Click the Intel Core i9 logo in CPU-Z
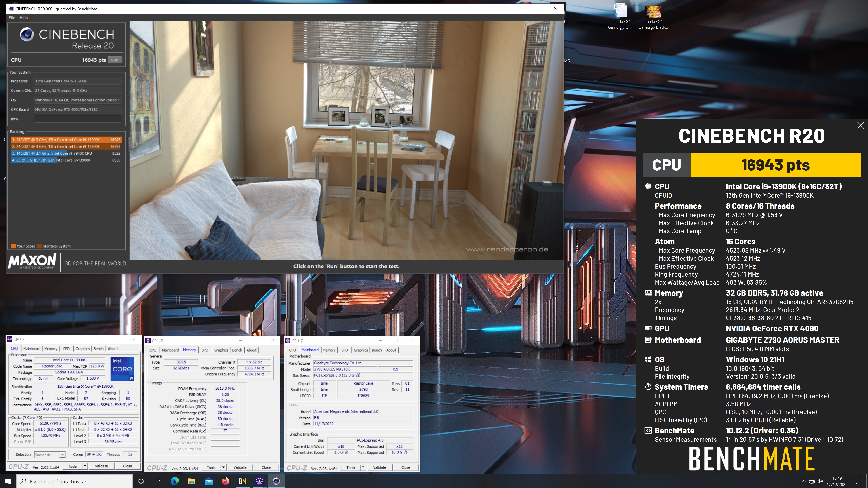Viewport: 868px width, 488px height. [122, 369]
